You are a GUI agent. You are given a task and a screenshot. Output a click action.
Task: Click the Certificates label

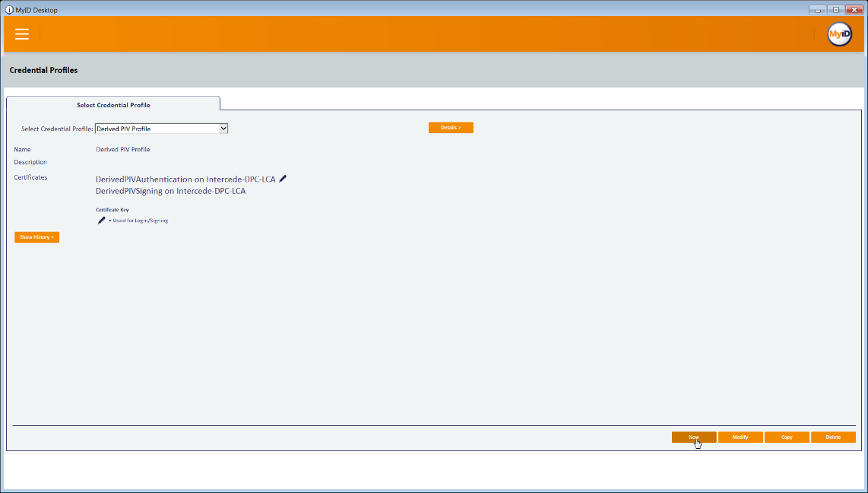coord(30,177)
